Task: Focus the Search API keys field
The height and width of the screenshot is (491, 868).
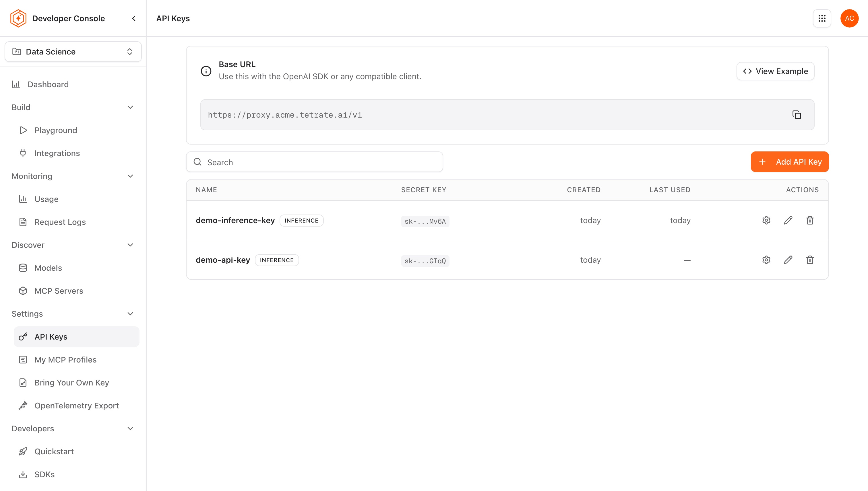Action: tap(314, 162)
